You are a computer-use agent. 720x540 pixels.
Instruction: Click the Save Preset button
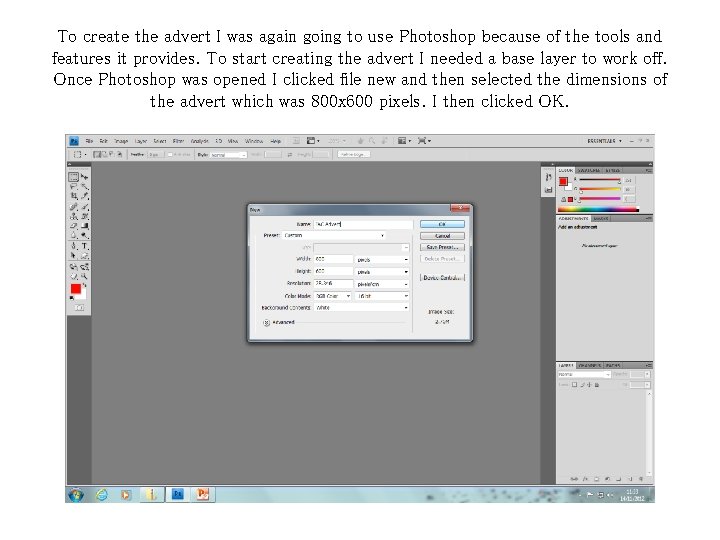pos(442,248)
